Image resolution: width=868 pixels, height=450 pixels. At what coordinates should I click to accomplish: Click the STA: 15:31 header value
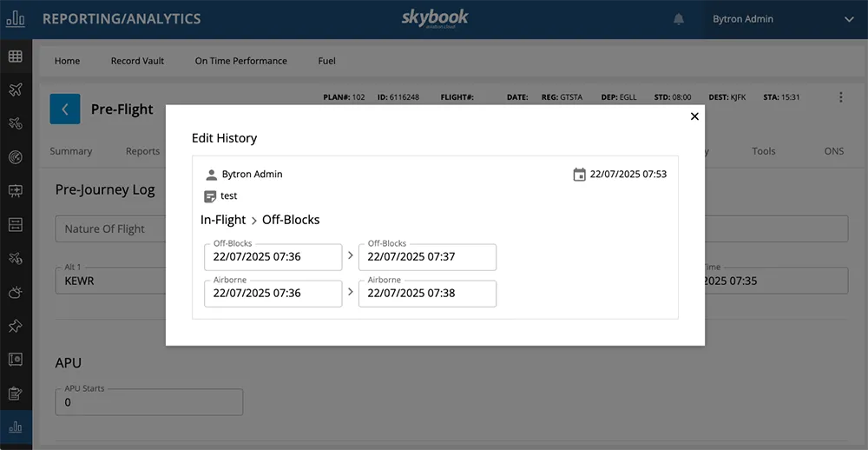pos(781,97)
